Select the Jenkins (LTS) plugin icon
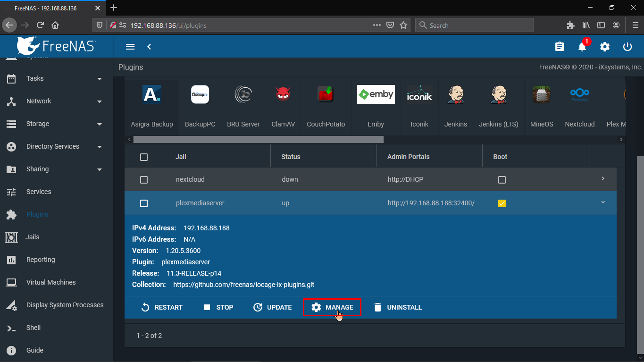This screenshot has width=644, height=362. click(x=499, y=94)
